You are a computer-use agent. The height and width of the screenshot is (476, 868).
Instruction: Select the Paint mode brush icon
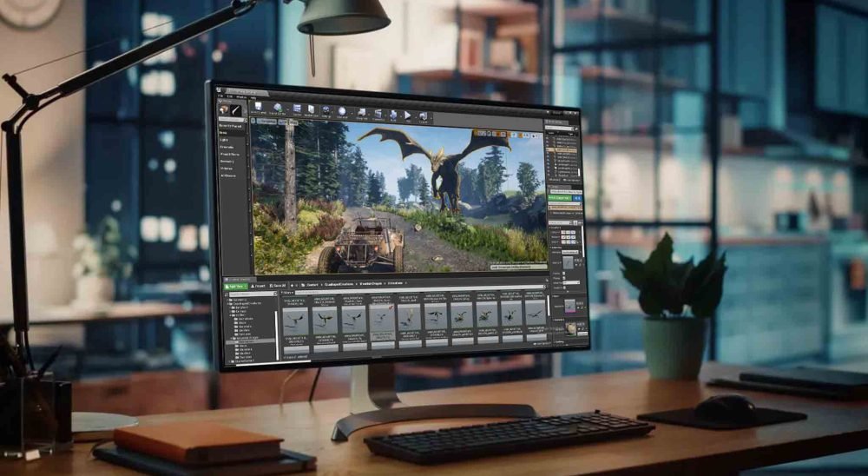(236, 110)
